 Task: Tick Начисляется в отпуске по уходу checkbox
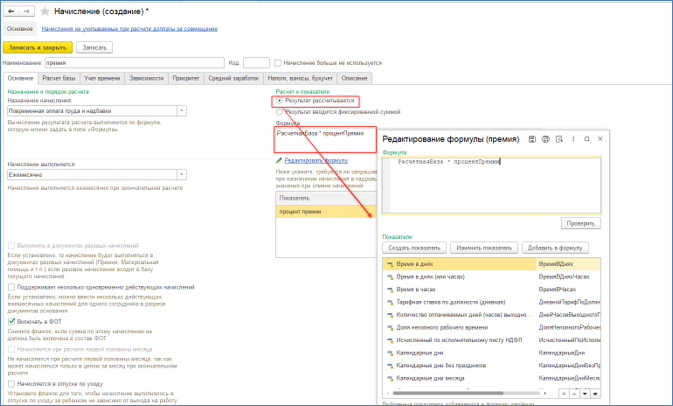pos(12,384)
